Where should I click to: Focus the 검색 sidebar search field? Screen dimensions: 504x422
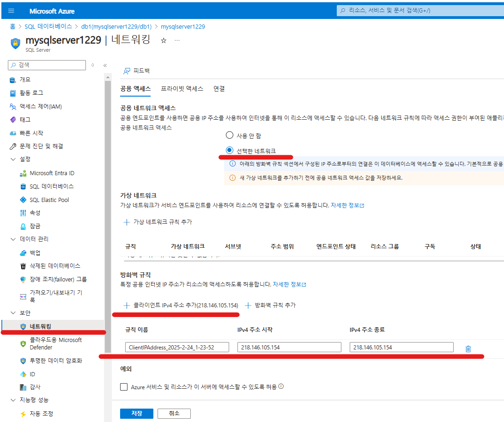(47, 65)
